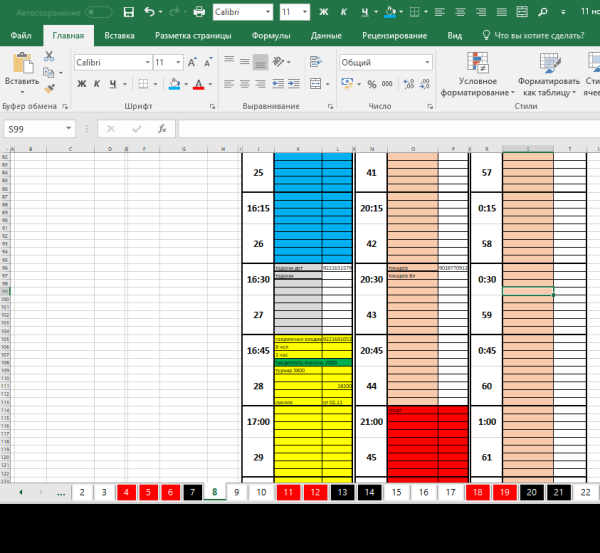Click the quick print printer icon
Image resolution: width=600 pixels, height=553 pixels.
pos(198,12)
